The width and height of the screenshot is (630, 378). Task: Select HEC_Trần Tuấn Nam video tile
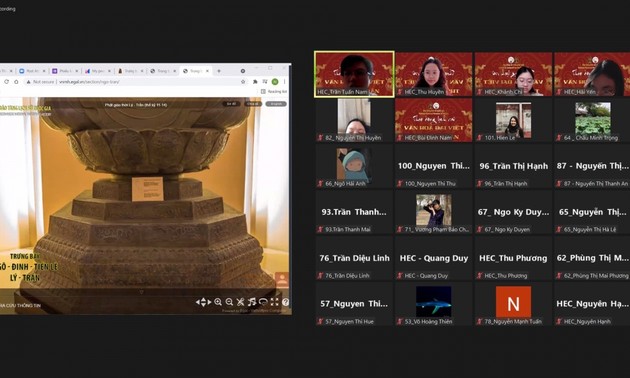pos(354,74)
